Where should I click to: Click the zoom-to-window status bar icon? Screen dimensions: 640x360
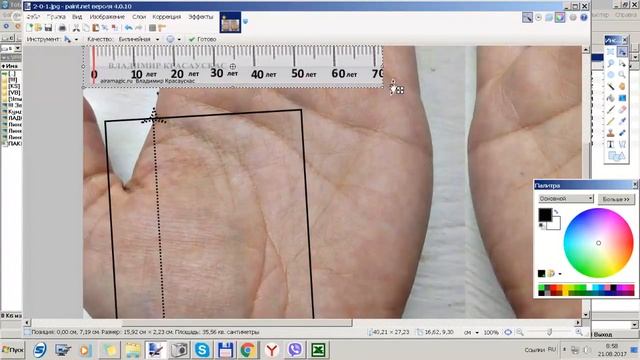pyautogui.click(x=508, y=332)
